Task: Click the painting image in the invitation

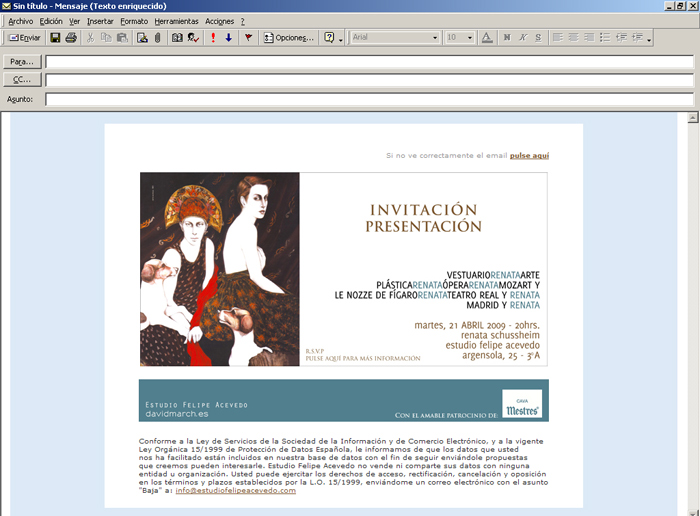Action: tap(220, 269)
